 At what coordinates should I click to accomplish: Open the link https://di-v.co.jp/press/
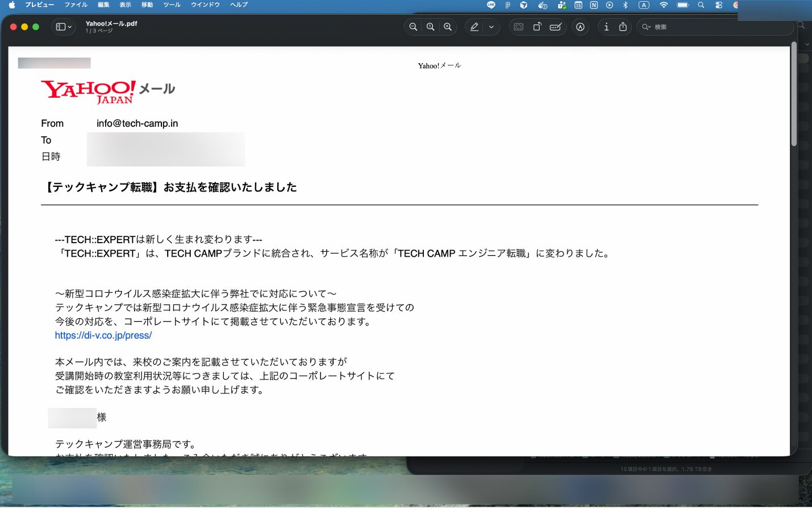pos(103,335)
